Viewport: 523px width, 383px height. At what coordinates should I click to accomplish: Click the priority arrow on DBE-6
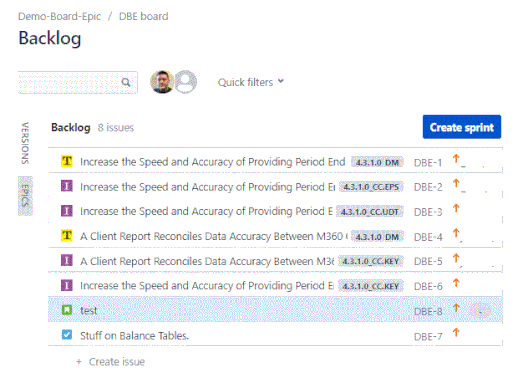tap(456, 283)
